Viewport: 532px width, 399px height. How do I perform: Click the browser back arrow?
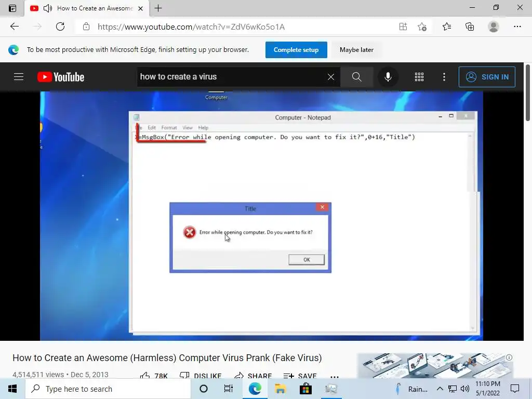coord(14,26)
